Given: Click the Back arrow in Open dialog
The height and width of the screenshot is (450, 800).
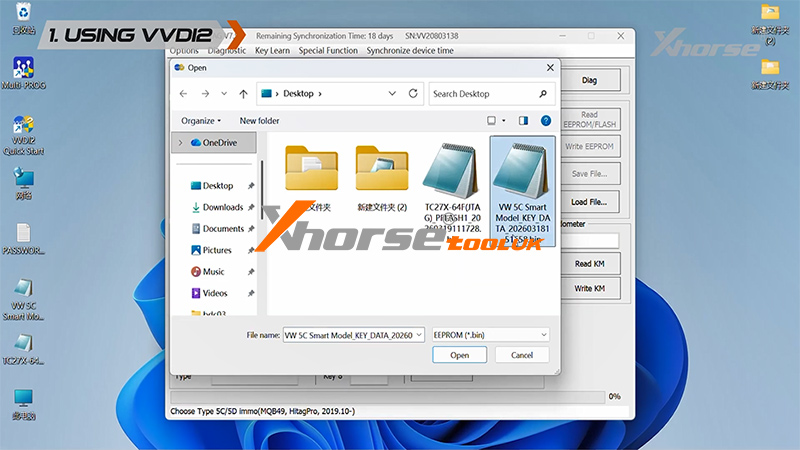Looking at the screenshot, I should pyautogui.click(x=183, y=94).
